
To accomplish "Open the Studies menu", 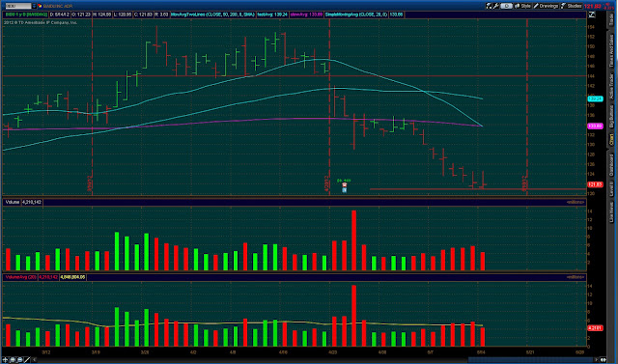I will pyautogui.click(x=572, y=6).
